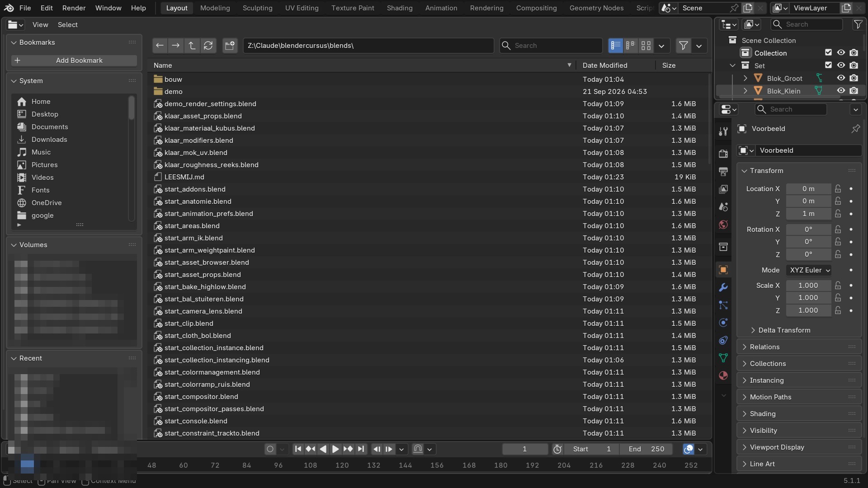This screenshot has height=488, width=868.
Task: Jump to timeline start frame
Action: [x=298, y=449]
